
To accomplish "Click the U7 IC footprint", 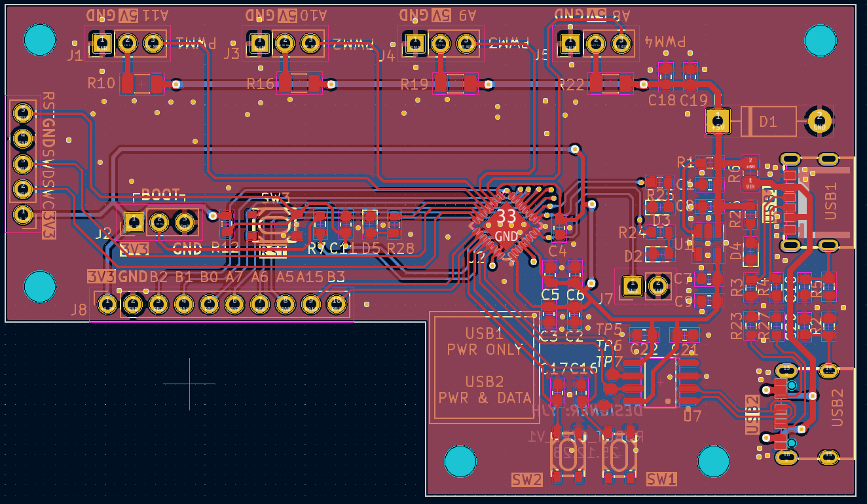I will click(x=660, y=382).
